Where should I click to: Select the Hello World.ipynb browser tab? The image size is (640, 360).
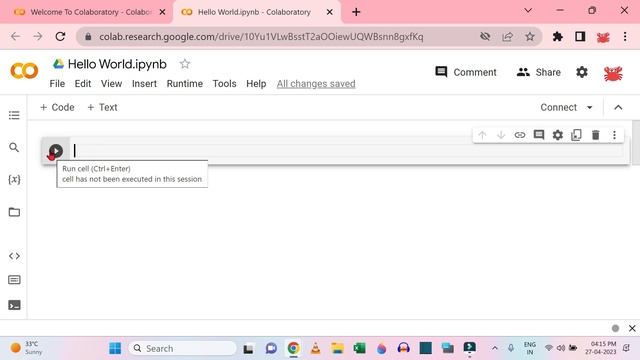point(254,12)
